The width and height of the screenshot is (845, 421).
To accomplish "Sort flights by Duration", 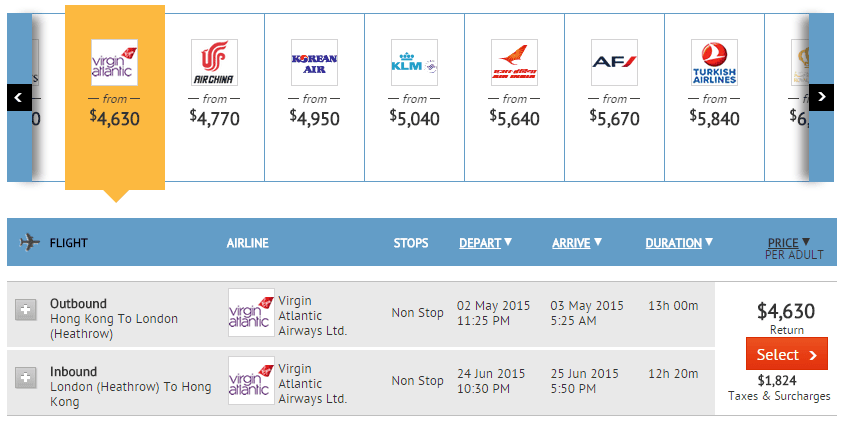I will coord(679,242).
